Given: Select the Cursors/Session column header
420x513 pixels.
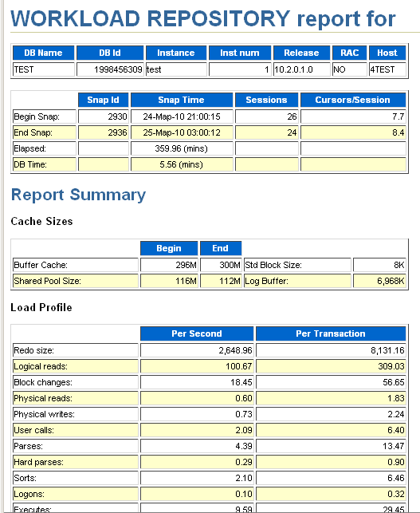Looking at the screenshot, I should (x=353, y=100).
